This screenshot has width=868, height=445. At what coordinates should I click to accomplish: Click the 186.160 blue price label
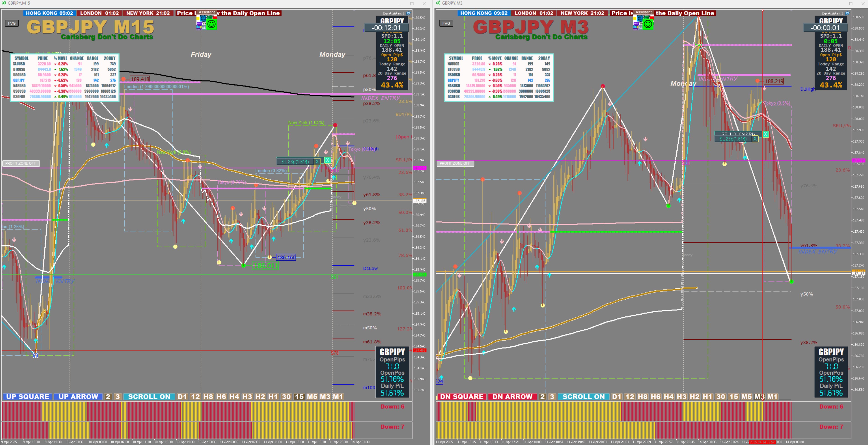point(286,257)
